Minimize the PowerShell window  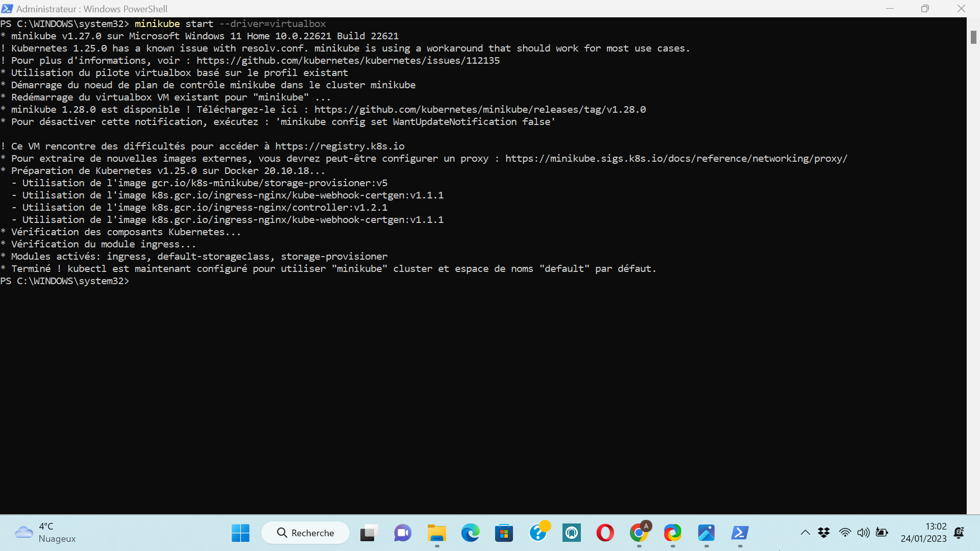890,9
